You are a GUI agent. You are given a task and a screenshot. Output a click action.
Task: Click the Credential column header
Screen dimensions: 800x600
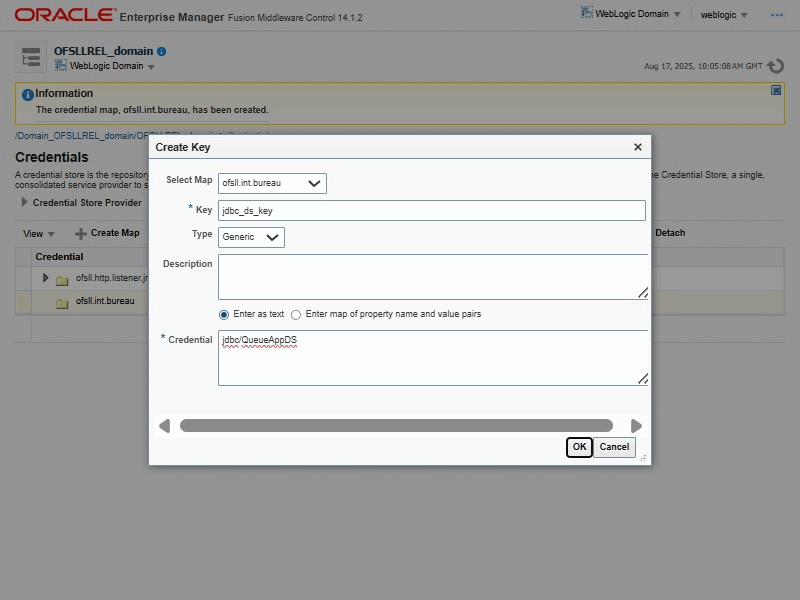click(x=59, y=257)
